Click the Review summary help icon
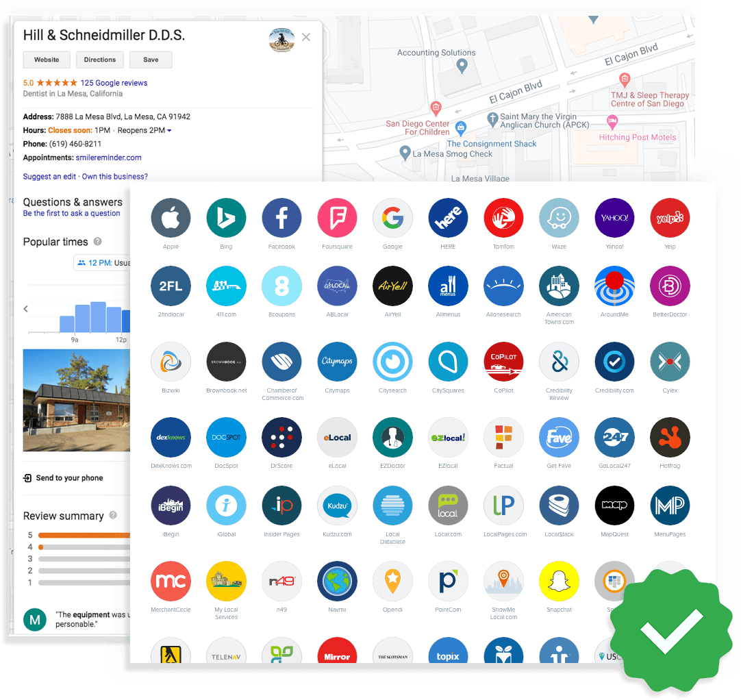This screenshot has height=700, width=741. coord(113,515)
